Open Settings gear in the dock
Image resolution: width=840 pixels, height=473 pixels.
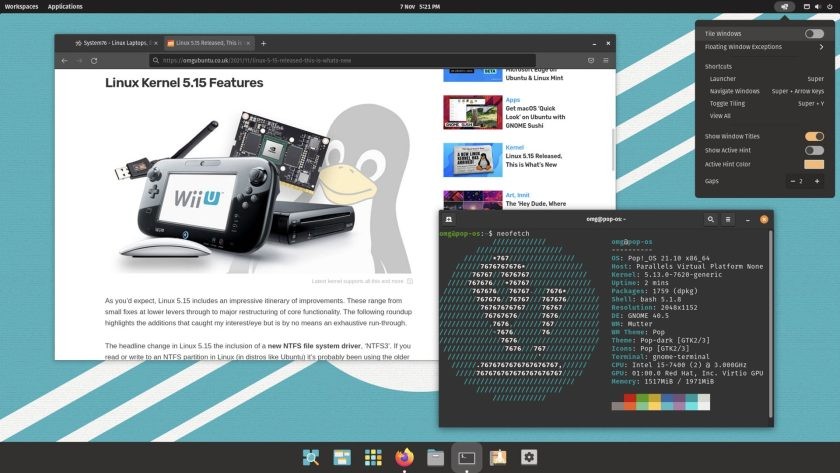(529, 457)
